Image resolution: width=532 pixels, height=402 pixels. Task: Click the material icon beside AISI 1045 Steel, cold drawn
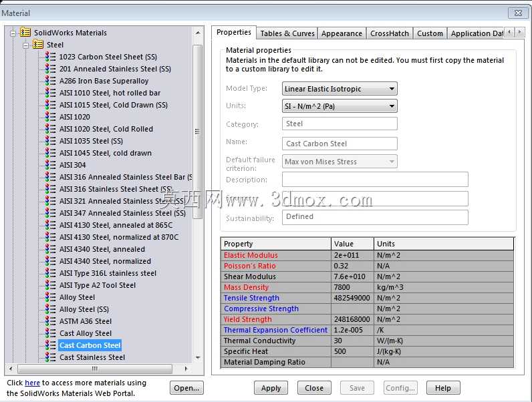[x=51, y=152]
